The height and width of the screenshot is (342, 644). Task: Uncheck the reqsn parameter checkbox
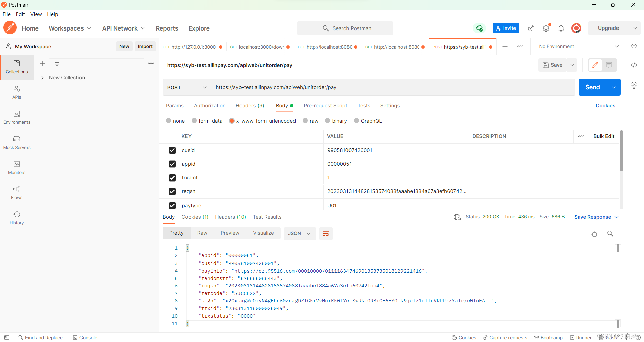click(x=172, y=191)
